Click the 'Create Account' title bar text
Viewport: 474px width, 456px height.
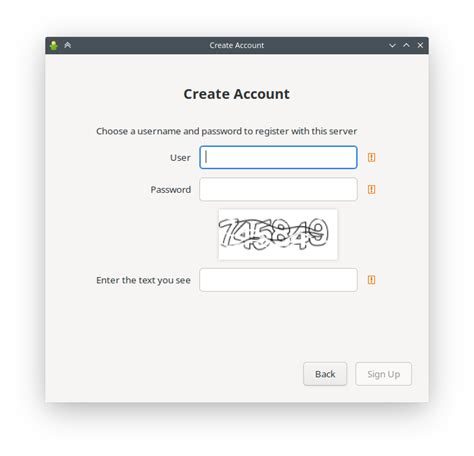pos(237,45)
